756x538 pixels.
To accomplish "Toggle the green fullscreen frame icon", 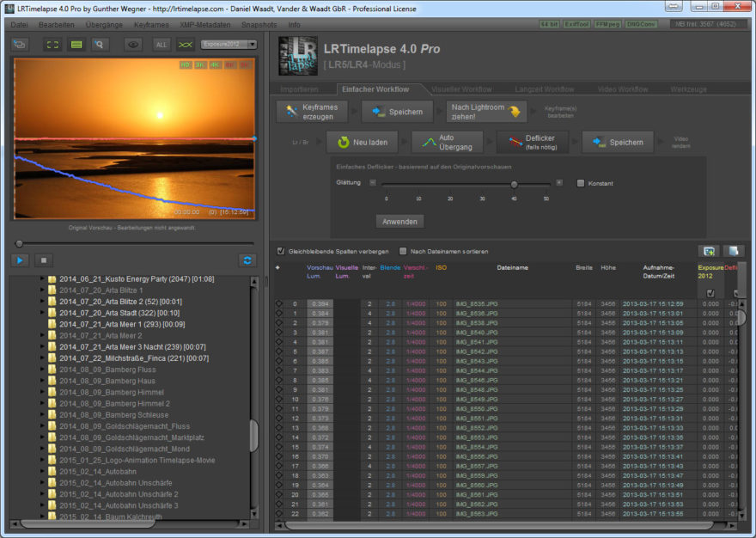I will coord(52,45).
